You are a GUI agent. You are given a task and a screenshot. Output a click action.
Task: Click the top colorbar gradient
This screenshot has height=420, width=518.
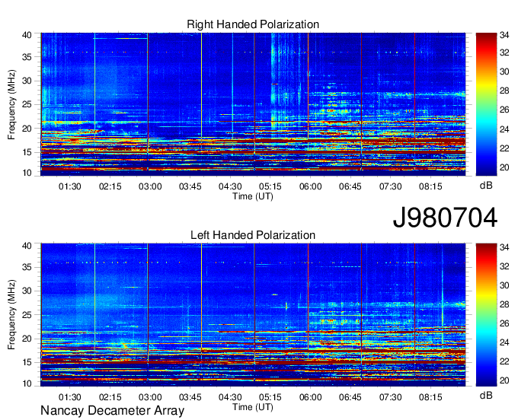(x=486, y=104)
